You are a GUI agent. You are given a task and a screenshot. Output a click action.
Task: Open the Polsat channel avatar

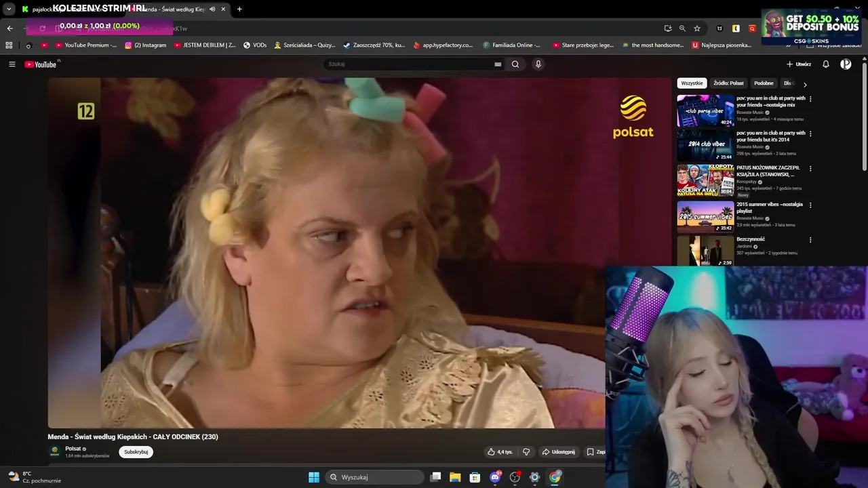(x=55, y=451)
